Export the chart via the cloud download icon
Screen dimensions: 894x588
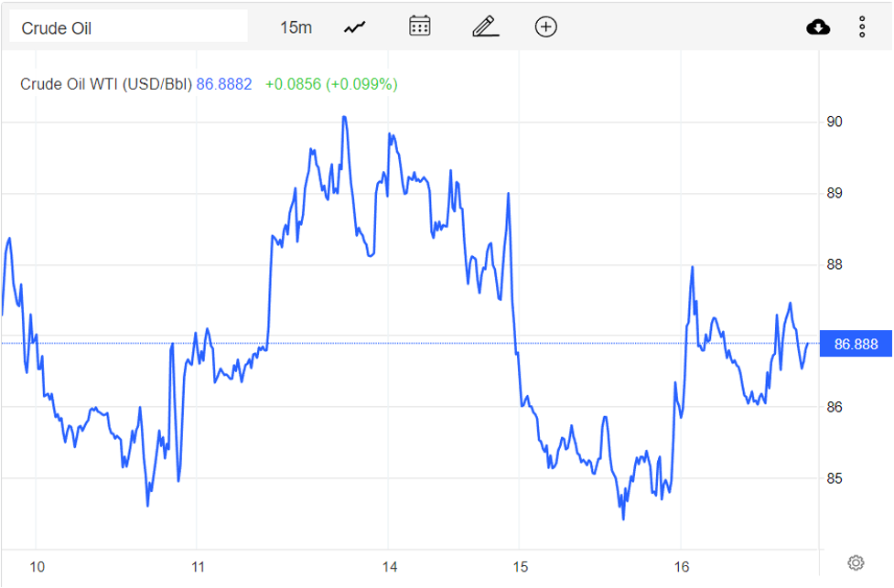pos(818,27)
